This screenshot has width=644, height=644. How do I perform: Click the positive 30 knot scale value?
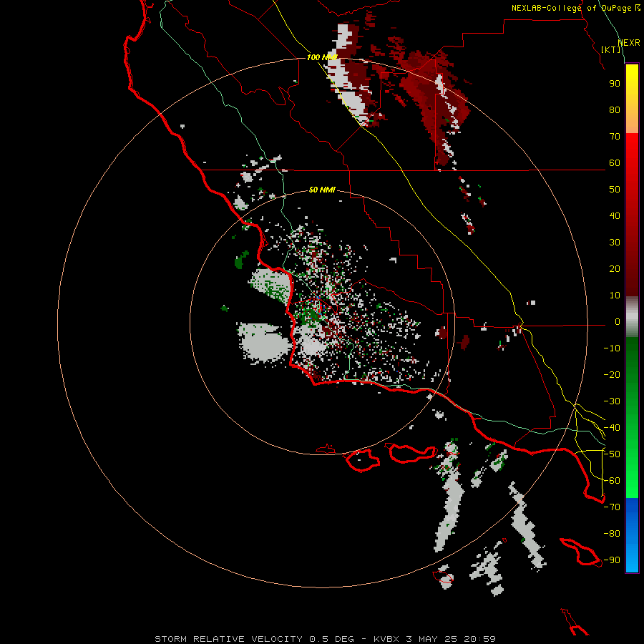[615, 243]
